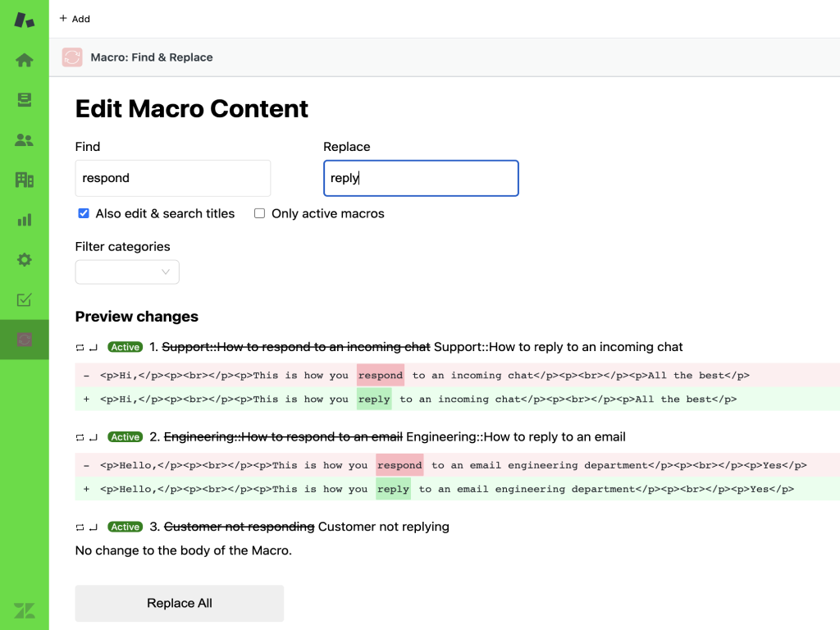Focus the Replace input field
This screenshot has width=840, height=630.
pos(421,178)
